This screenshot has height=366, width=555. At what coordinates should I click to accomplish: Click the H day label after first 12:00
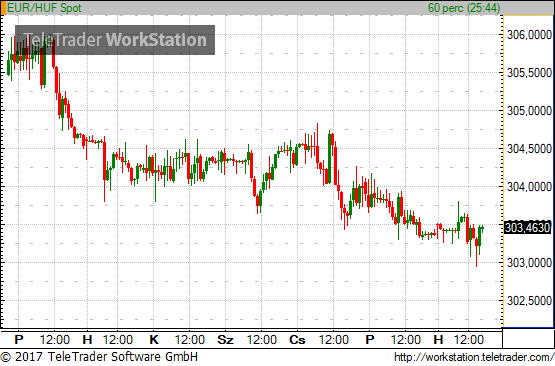[87, 340]
